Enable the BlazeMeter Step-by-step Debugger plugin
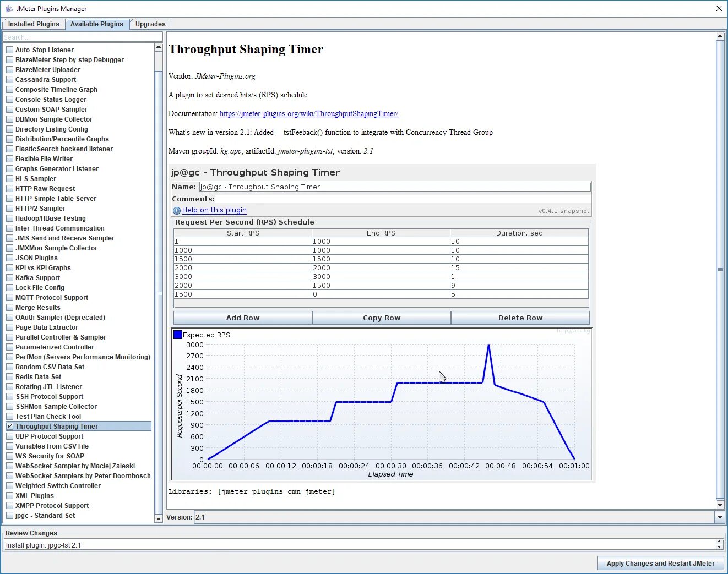The height and width of the screenshot is (574, 728). [x=10, y=60]
